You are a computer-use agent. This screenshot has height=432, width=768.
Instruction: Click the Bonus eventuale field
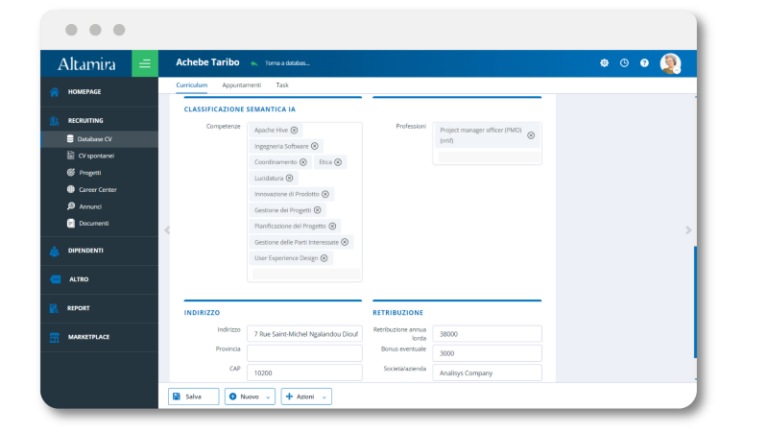[x=487, y=353]
